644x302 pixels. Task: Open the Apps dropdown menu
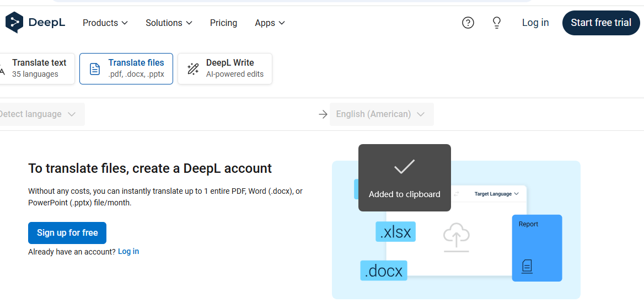coord(270,23)
